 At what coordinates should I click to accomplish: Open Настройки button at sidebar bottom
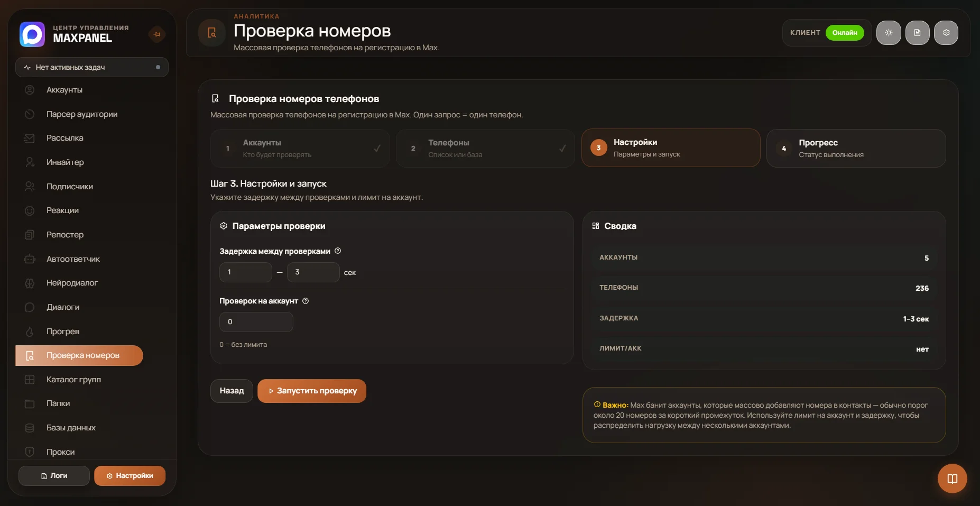pos(130,476)
